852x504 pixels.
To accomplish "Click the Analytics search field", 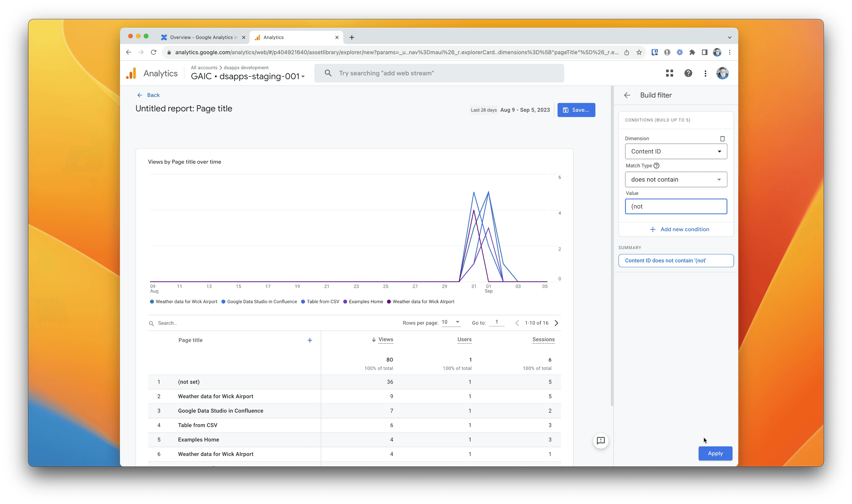I will pyautogui.click(x=439, y=73).
